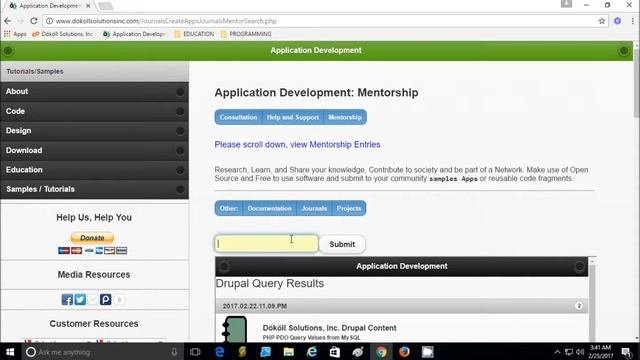
Task: Reload the page with refresh icon
Action: tap(34, 21)
